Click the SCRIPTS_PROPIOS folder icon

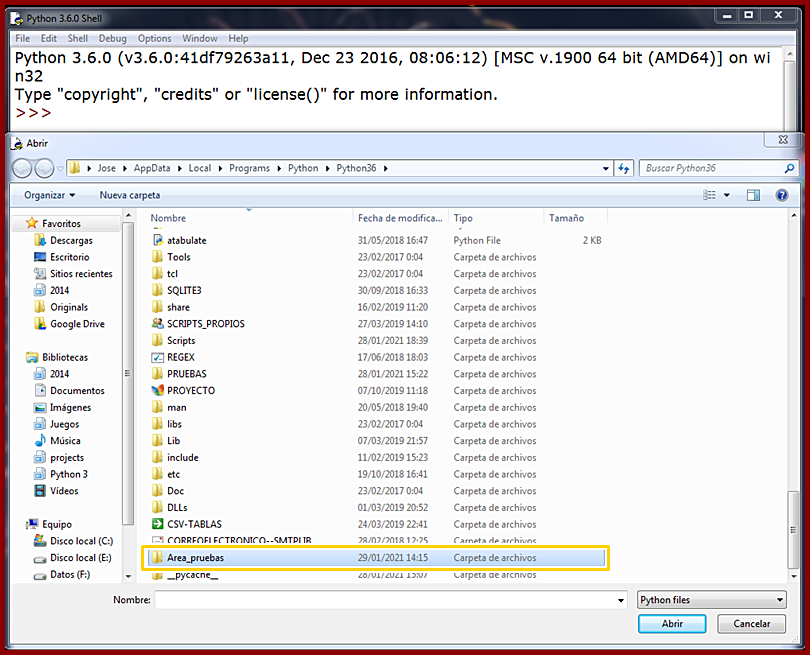pos(158,324)
